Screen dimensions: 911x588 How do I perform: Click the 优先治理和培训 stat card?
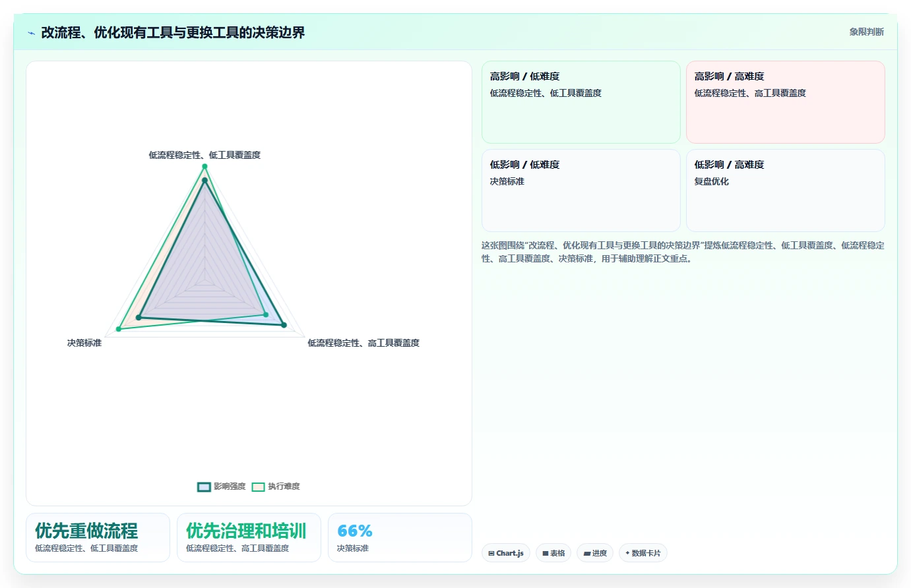coord(249,538)
